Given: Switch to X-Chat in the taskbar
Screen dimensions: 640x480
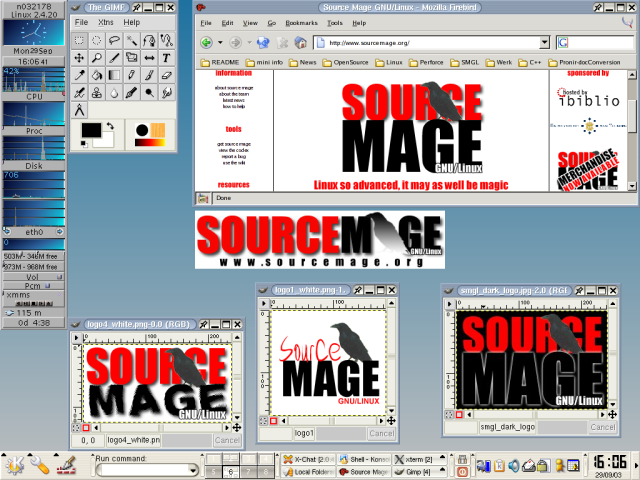Looking at the screenshot, I should point(305,458).
